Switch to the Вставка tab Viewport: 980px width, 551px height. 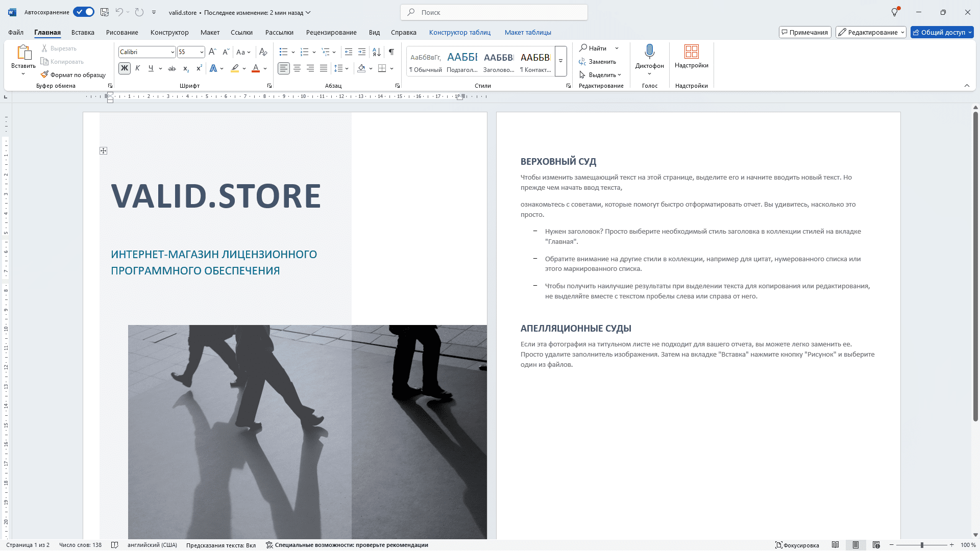pos(83,32)
